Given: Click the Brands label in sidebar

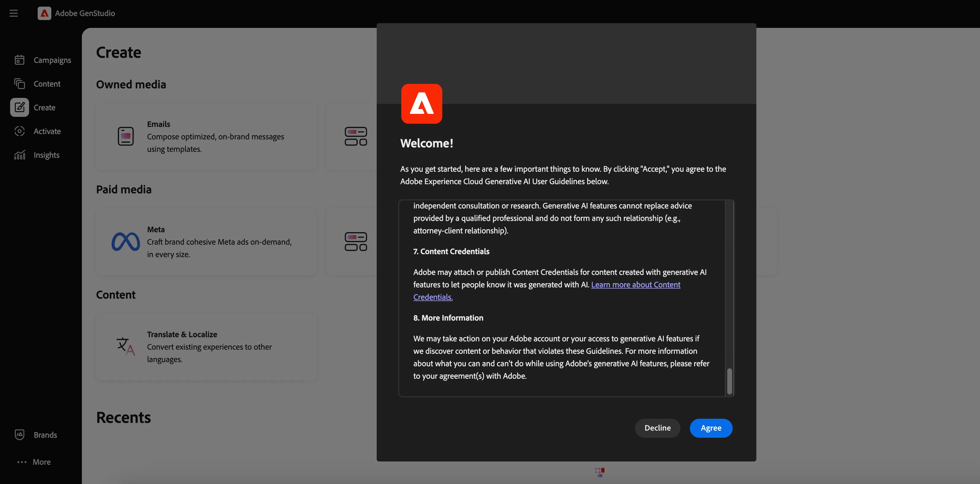Looking at the screenshot, I should pyautogui.click(x=45, y=435).
